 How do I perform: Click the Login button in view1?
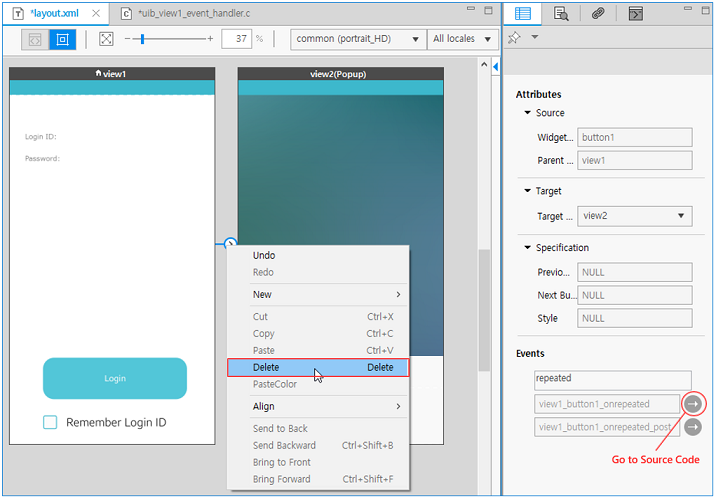pyautogui.click(x=115, y=378)
